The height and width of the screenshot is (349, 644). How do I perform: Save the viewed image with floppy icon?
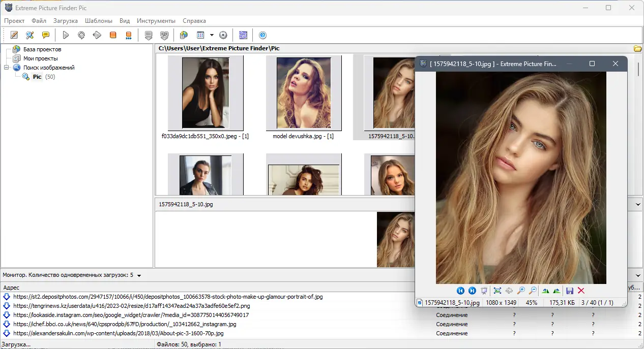point(570,291)
